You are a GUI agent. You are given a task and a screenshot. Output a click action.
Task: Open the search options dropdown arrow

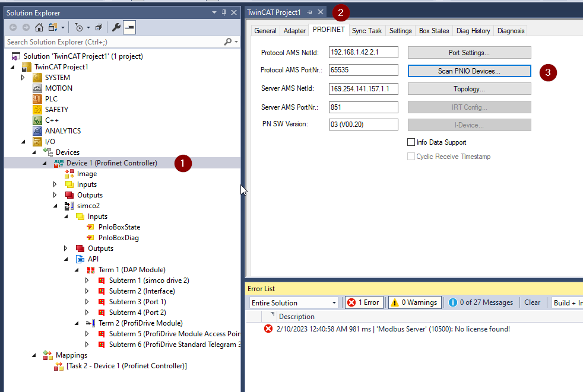236,42
